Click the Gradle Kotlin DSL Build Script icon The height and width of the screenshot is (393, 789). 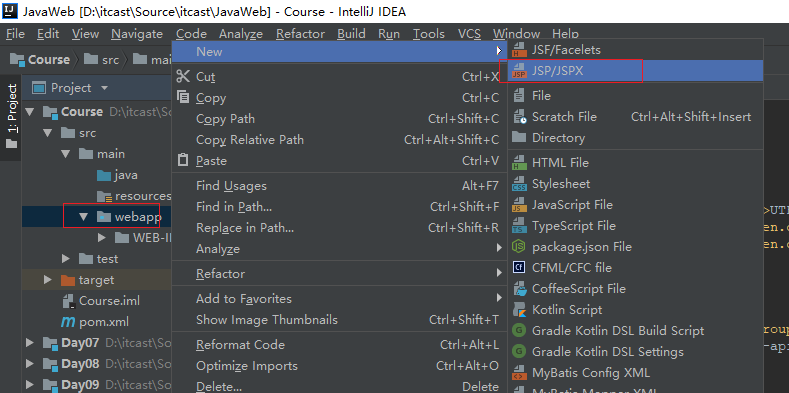click(519, 331)
